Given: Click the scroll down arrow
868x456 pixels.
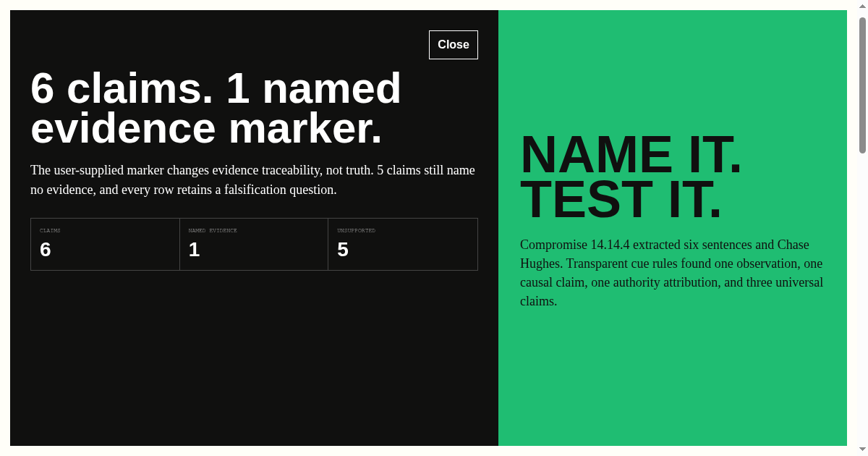Looking at the screenshot, I should coord(862,449).
